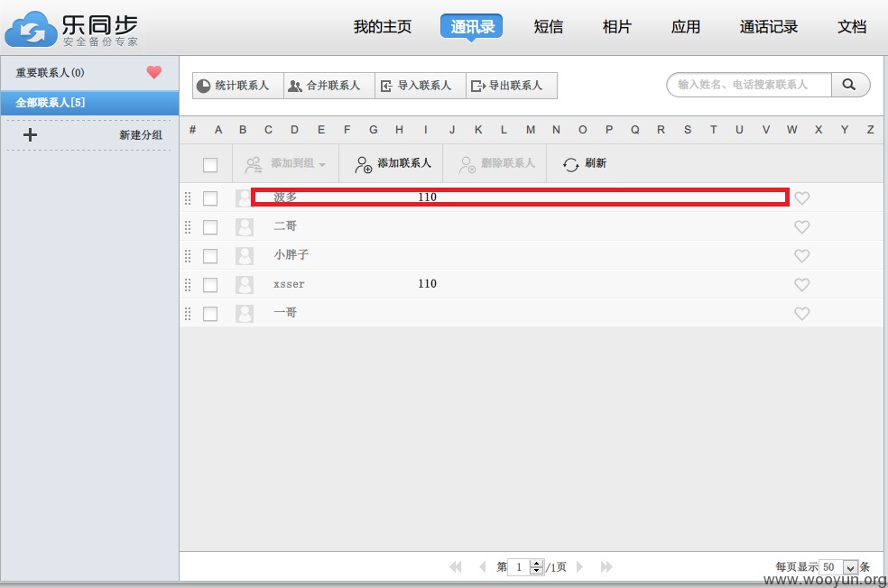This screenshot has height=588, width=888.
Task: Go to first page arrow
Action: coord(456,566)
